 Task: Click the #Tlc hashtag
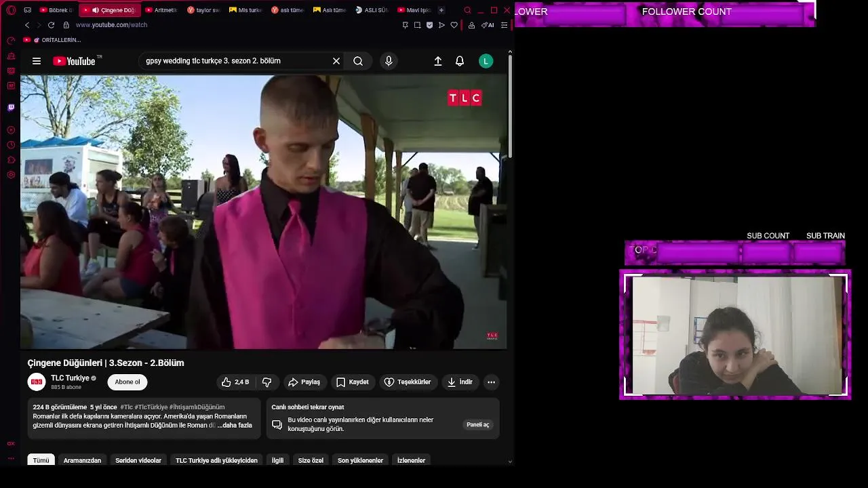126,407
